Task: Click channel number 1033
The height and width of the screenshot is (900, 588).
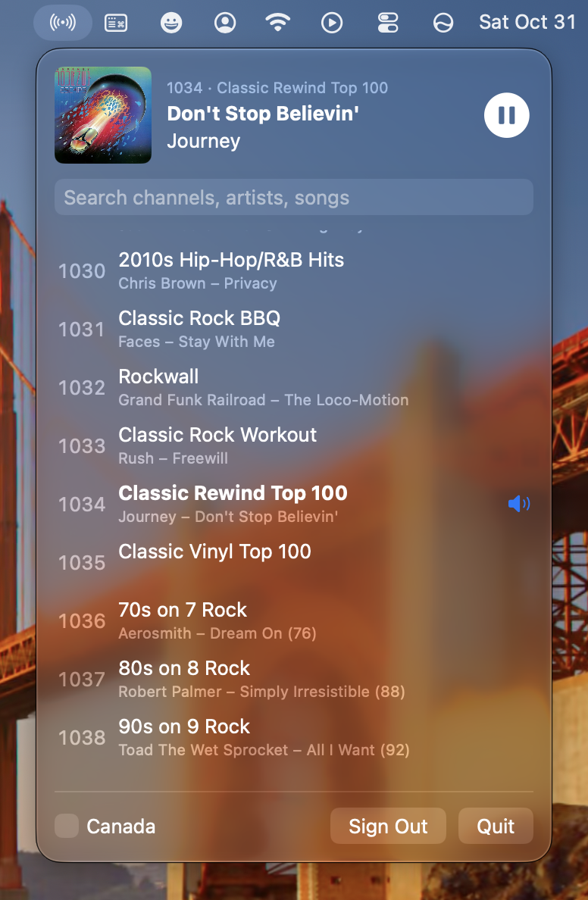Action: (x=82, y=446)
